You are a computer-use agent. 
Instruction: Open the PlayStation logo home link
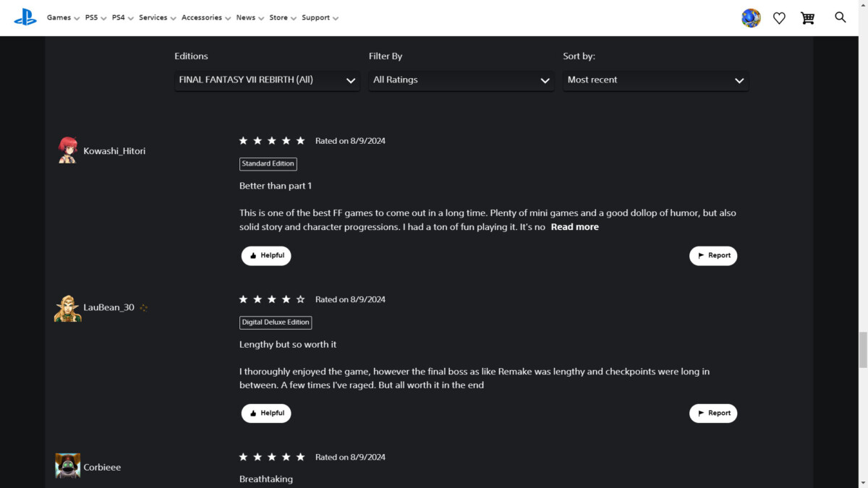(25, 17)
